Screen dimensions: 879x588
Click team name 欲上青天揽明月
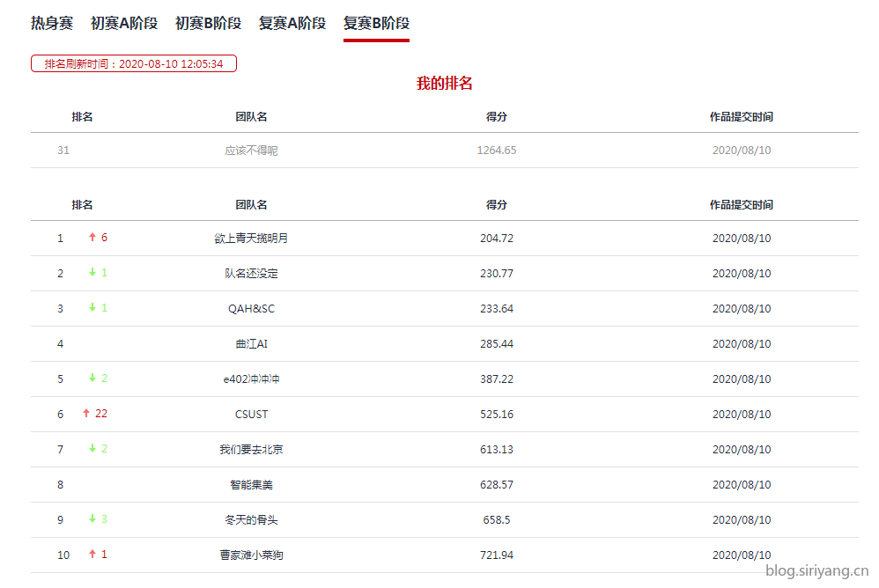(x=251, y=239)
